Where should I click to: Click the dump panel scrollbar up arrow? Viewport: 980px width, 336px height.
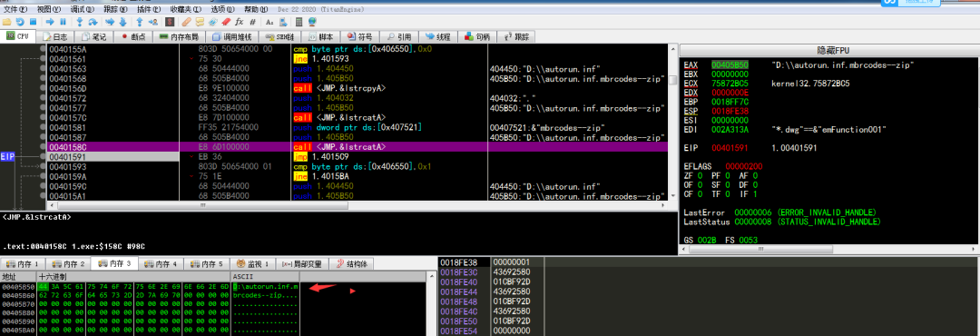tap(431, 276)
